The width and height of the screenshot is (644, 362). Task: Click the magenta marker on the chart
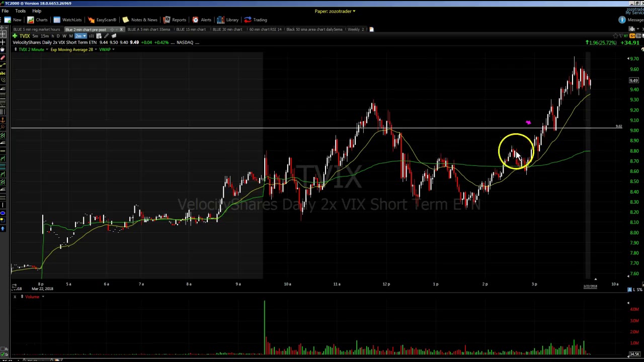tap(528, 122)
